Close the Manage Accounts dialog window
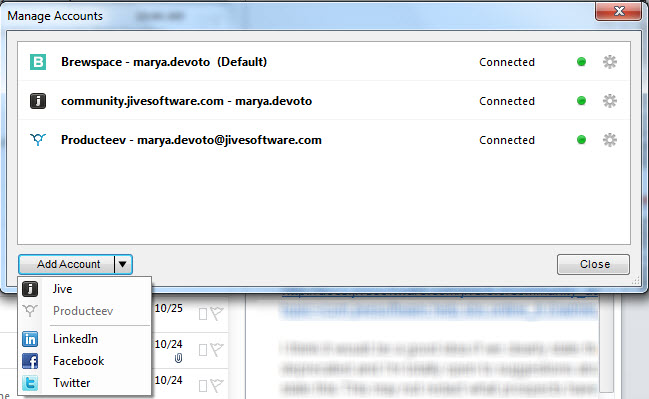The width and height of the screenshot is (649, 399). 618,11
